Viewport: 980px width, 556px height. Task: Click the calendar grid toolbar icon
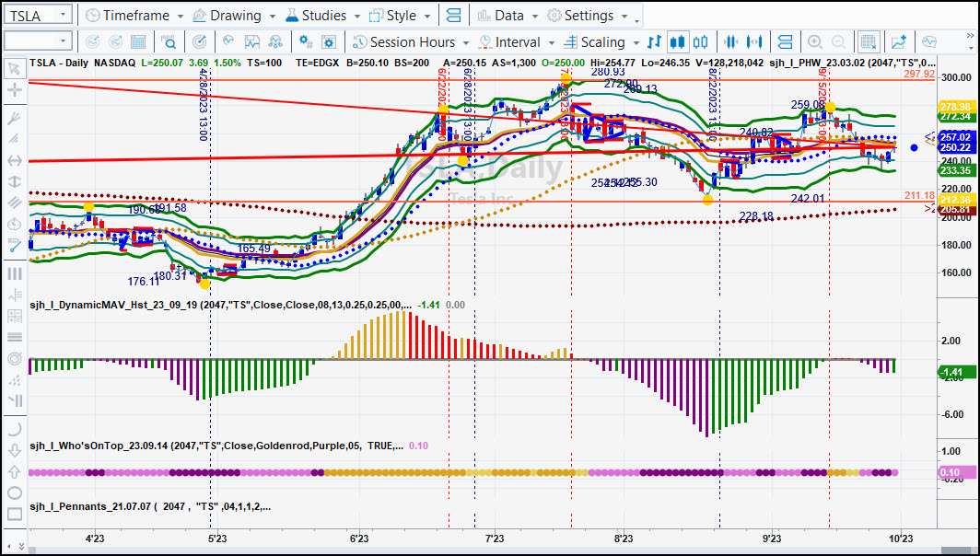click(138, 41)
